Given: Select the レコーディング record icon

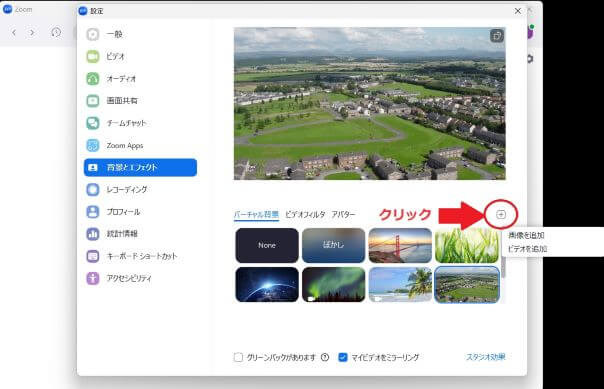Looking at the screenshot, I should [x=92, y=189].
